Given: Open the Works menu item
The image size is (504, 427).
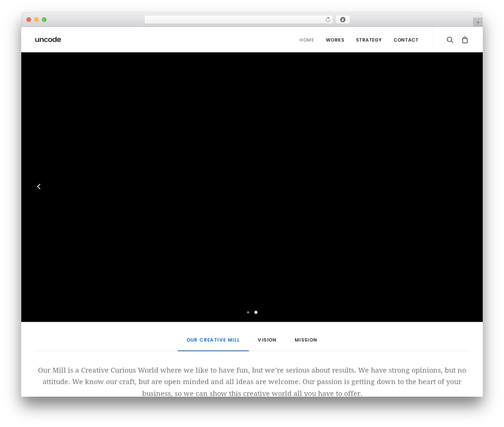Looking at the screenshot, I should pyautogui.click(x=335, y=40).
